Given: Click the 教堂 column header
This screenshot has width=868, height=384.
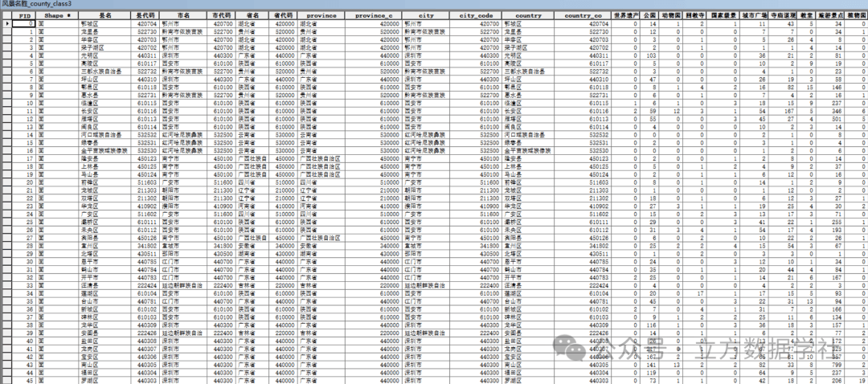Looking at the screenshot, I should [807, 15].
